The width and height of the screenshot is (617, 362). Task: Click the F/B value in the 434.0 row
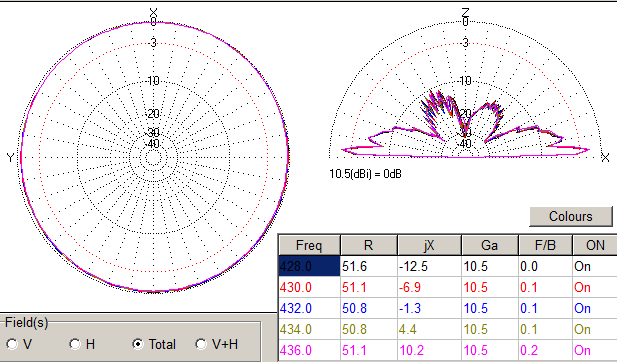(x=545, y=329)
